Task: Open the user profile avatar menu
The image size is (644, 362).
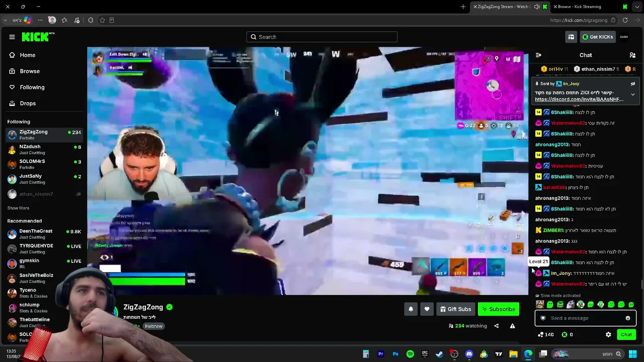Action: point(624,37)
